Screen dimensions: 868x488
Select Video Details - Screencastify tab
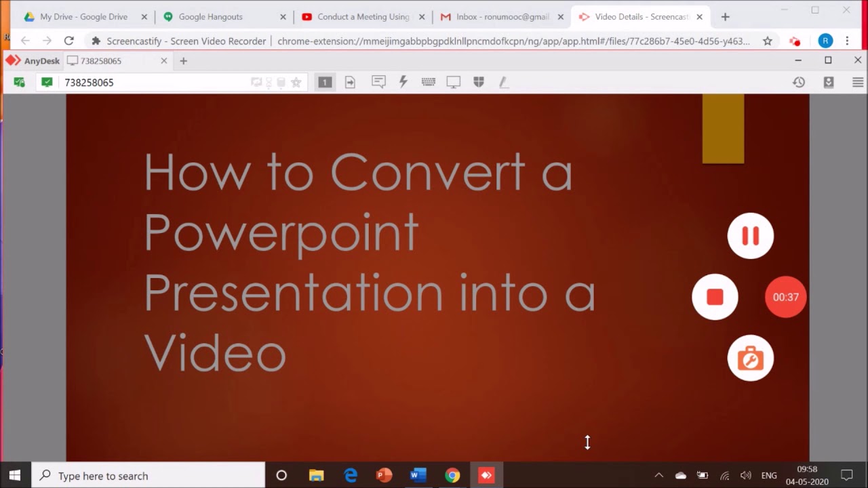pyautogui.click(x=641, y=17)
